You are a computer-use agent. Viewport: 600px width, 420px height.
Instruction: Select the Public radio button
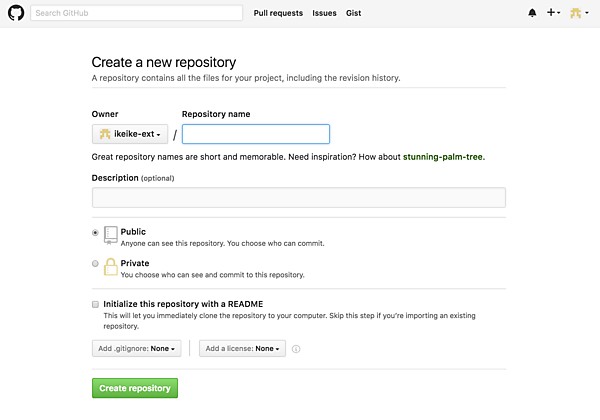click(95, 232)
